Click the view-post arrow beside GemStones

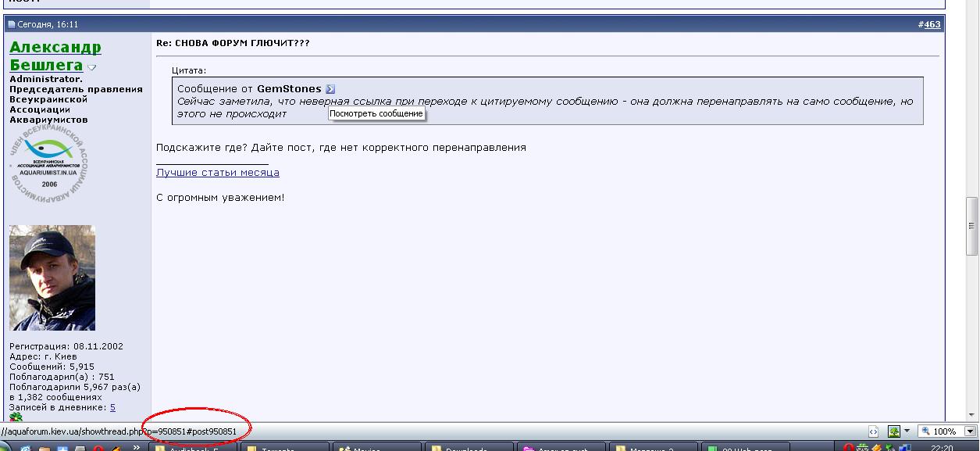pyautogui.click(x=330, y=89)
